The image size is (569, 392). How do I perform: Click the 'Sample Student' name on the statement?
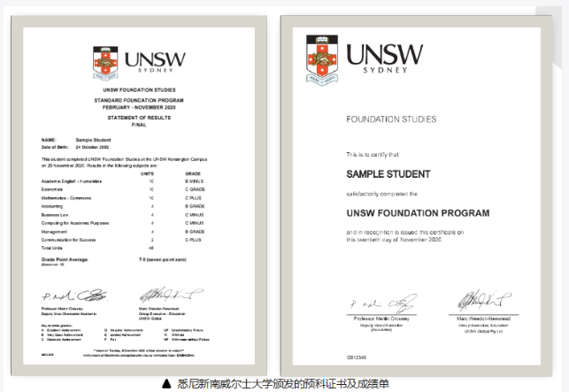point(93,140)
